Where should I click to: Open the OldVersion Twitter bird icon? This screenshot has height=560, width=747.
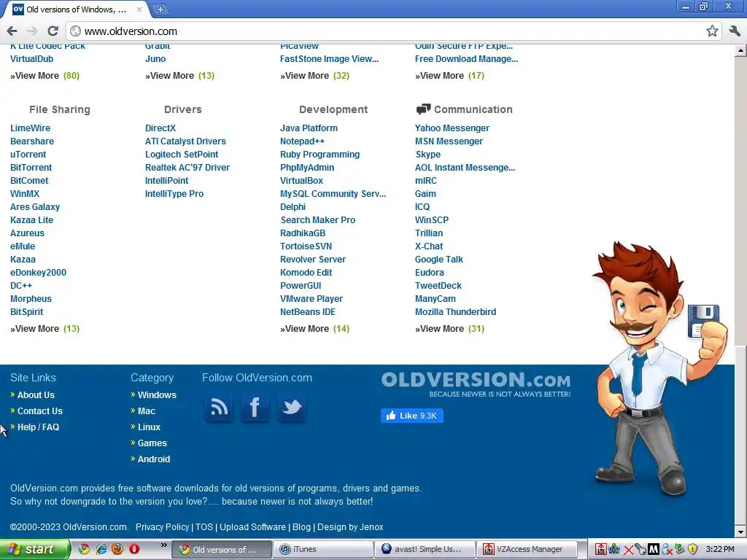coord(292,408)
